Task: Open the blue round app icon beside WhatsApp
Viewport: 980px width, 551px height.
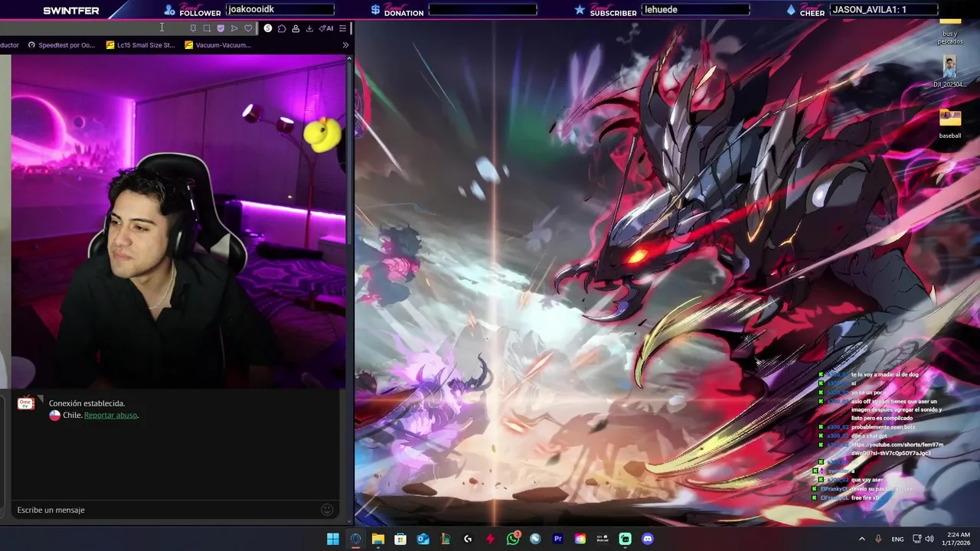Action: (535, 539)
